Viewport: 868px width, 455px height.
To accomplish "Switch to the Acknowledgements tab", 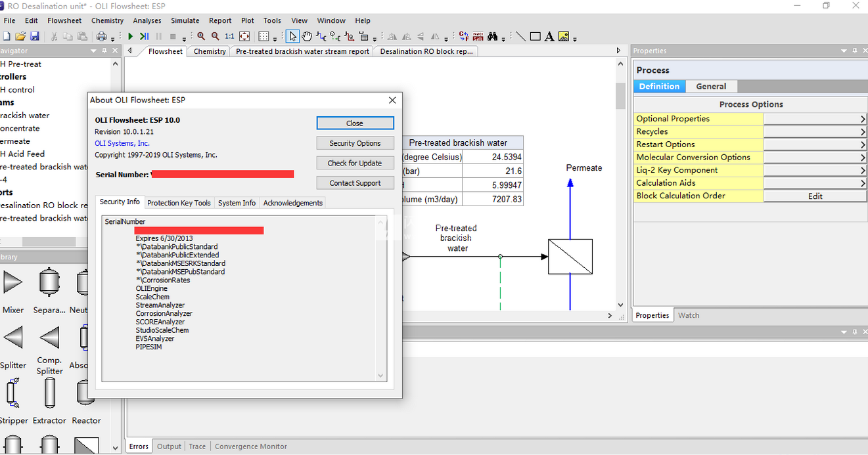I will tap(293, 203).
